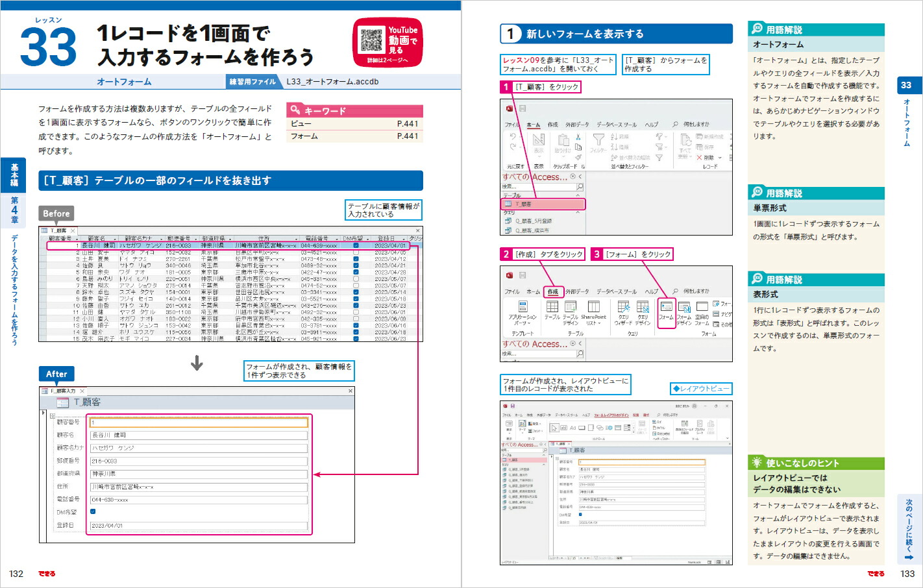Open the SharePointリスト dropdown

[x=593, y=310]
